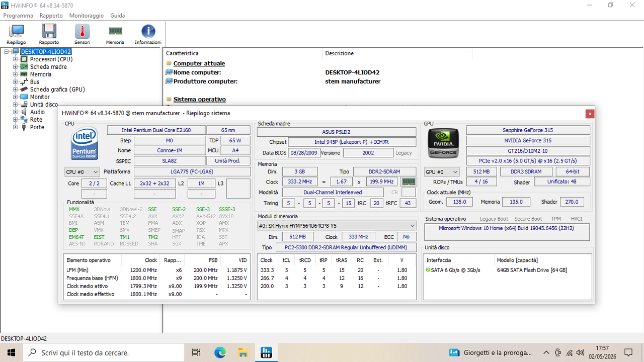The width and height of the screenshot is (644, 362).
Task: Open the GPU #0 selector dropdown
Action: click(442, 172)
